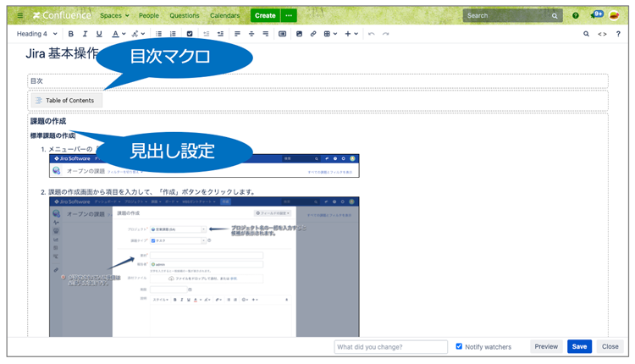
Task: Toggle italic formatting
Action: pos(85,34)
